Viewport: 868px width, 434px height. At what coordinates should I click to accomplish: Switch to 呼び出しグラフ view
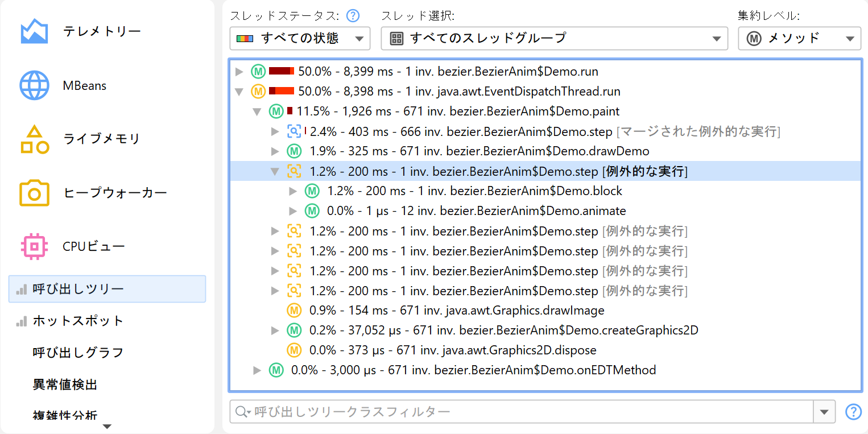coord(78,353)
